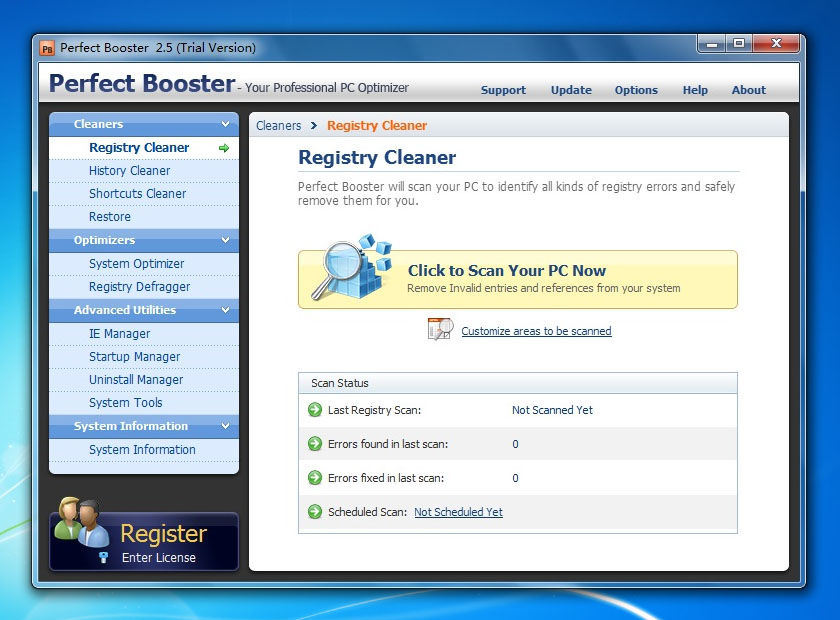Click the Errors fixed in last scan label

[386, 478]
